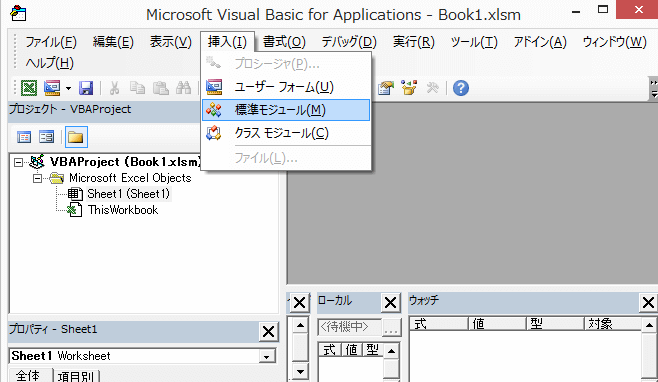Click the Find binoculars icon
This screenshot has height=382, width=658.
coord(183,88)
